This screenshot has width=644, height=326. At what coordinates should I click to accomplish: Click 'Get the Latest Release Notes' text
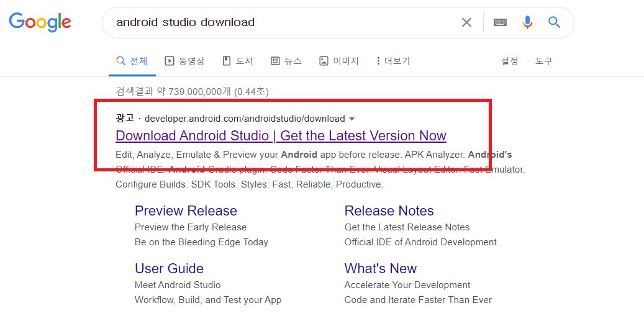407,227
